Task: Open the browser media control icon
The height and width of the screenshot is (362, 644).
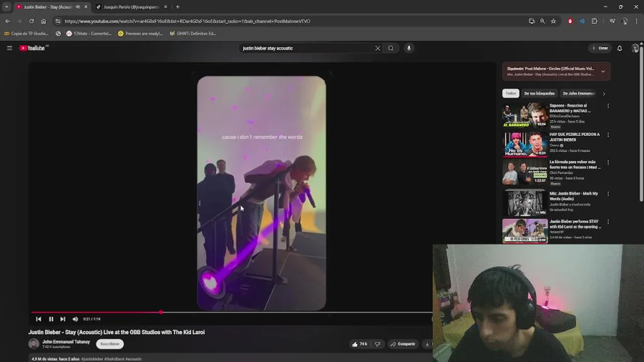Action: 612,21
